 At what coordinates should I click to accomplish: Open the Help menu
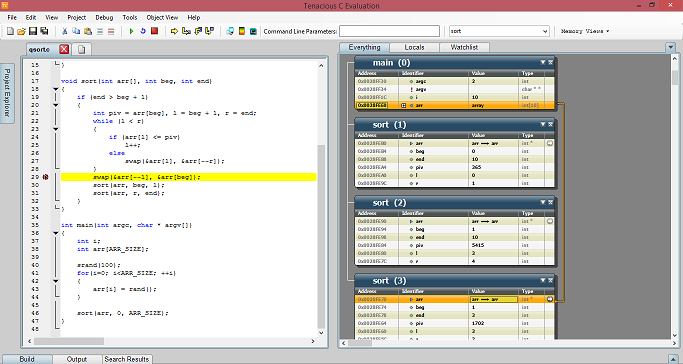coord(194,17)
